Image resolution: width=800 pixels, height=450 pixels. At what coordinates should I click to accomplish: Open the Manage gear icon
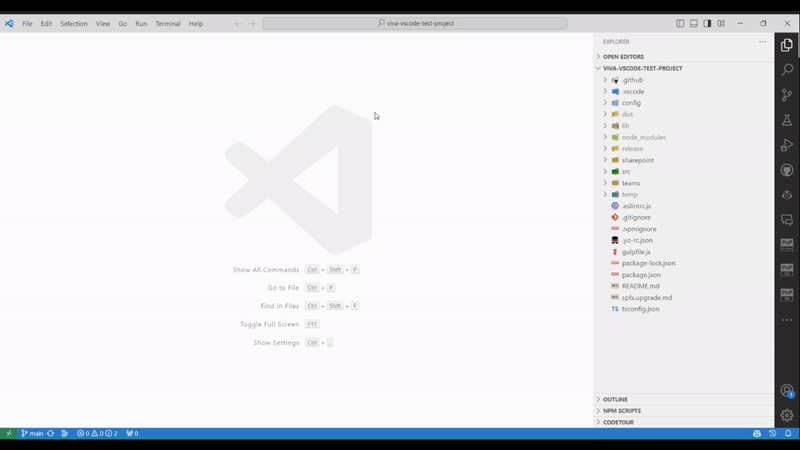[x=787, y=415]
